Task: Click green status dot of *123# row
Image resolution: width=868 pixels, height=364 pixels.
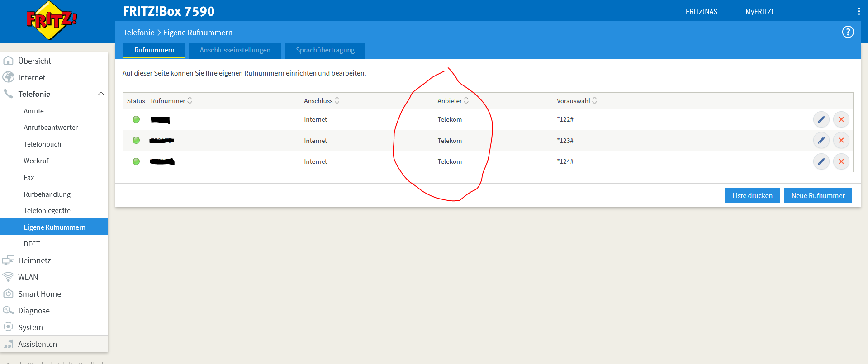Action: 136,140
